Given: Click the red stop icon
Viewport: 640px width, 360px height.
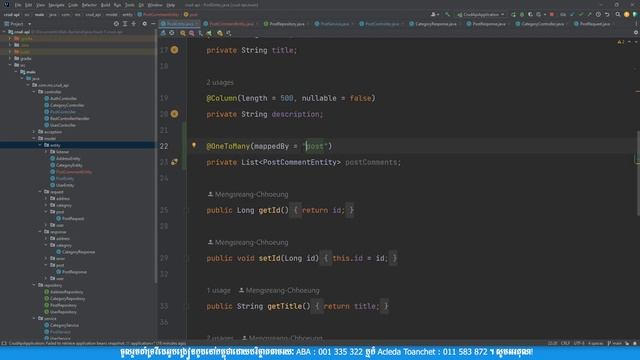Looking at the screenshot, I should tap(552, 15).
